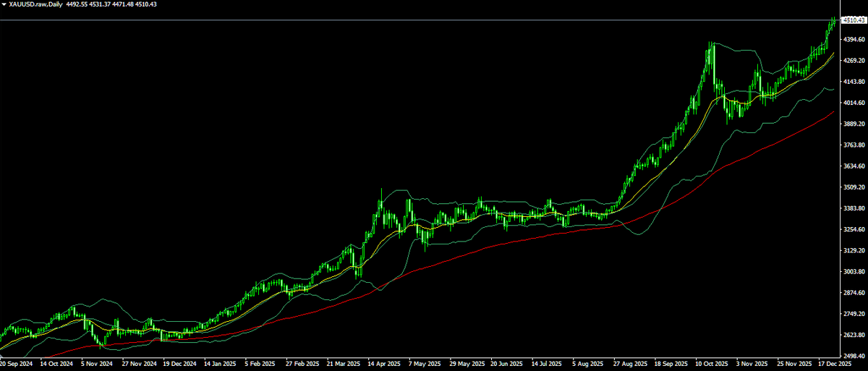Image resolution: width=868 pixels, height=371 pixels.
Task: Select the 4014.60 price axis label
Action: point(854,103)
